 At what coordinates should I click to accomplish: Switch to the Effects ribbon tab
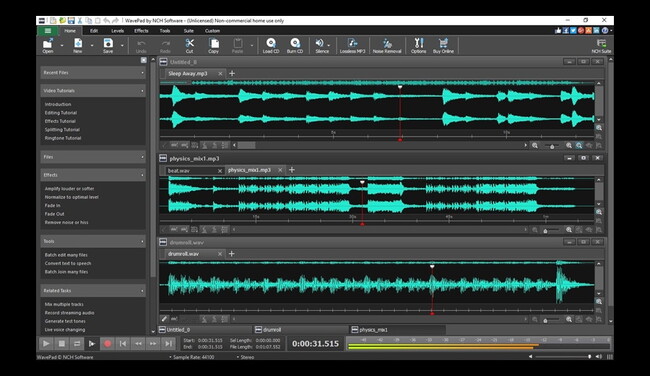click(141, 31)
